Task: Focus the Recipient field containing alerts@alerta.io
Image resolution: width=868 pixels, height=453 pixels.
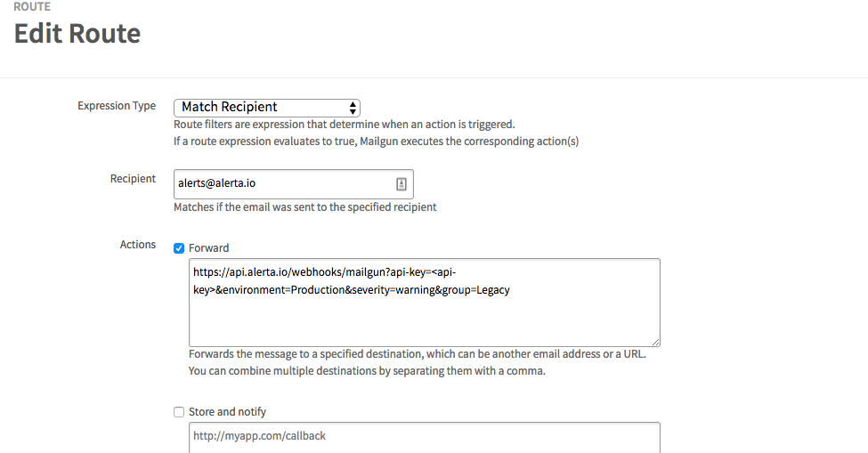Action: pos(294,184)
